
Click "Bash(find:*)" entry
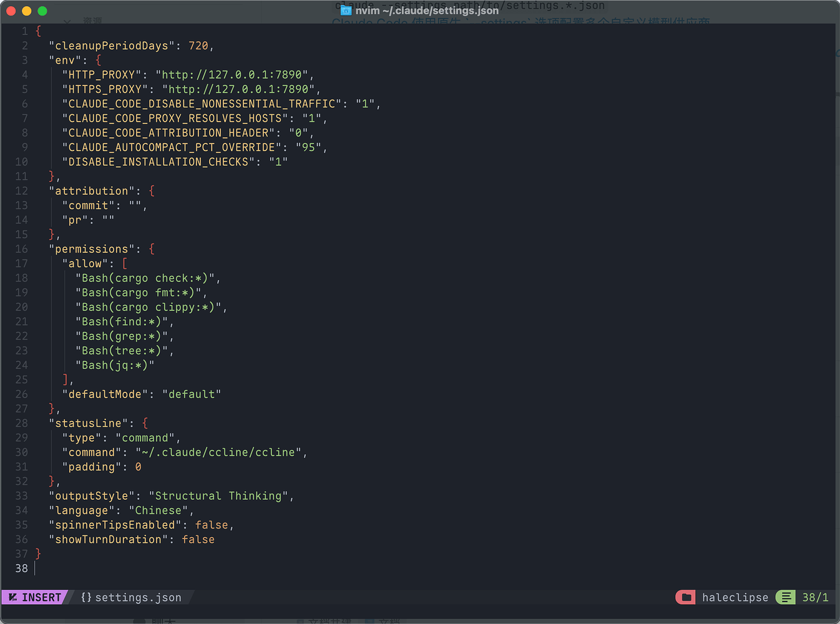point(122,321)
